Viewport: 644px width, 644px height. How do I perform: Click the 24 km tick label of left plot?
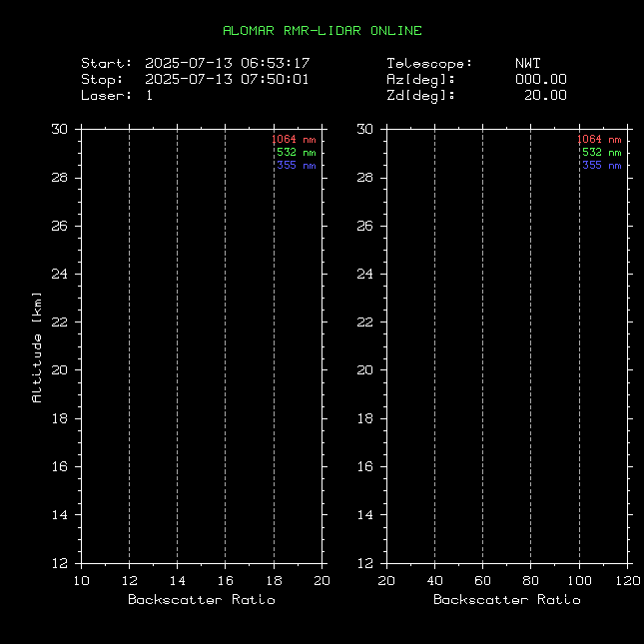coord(60,274)
